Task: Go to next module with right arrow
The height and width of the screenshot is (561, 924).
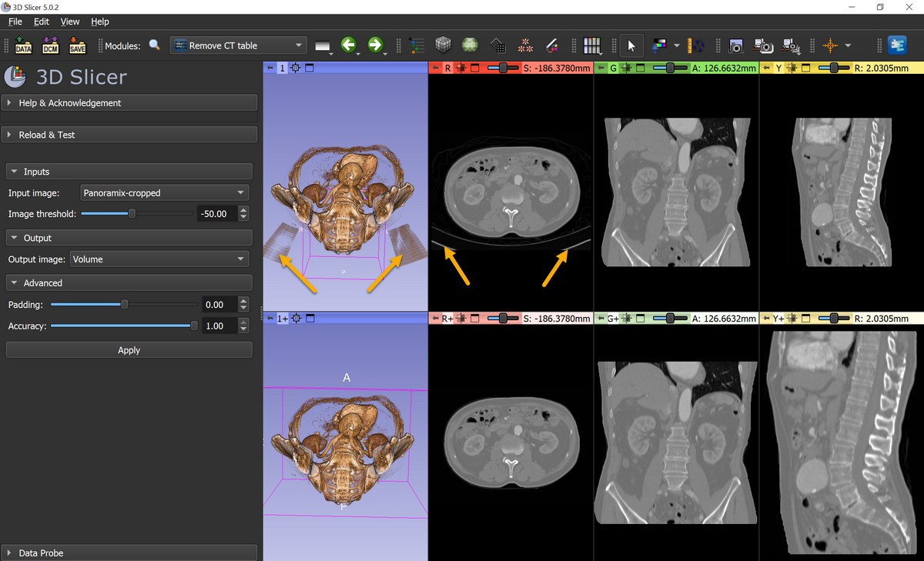Action: [x=376, y=45]
